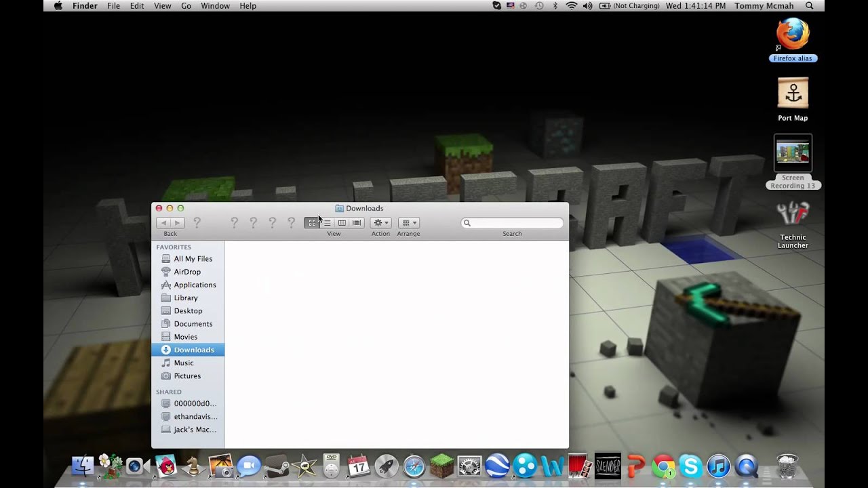
Task: Launch Photo Booth red curtain icon
Action: point(580,466)
